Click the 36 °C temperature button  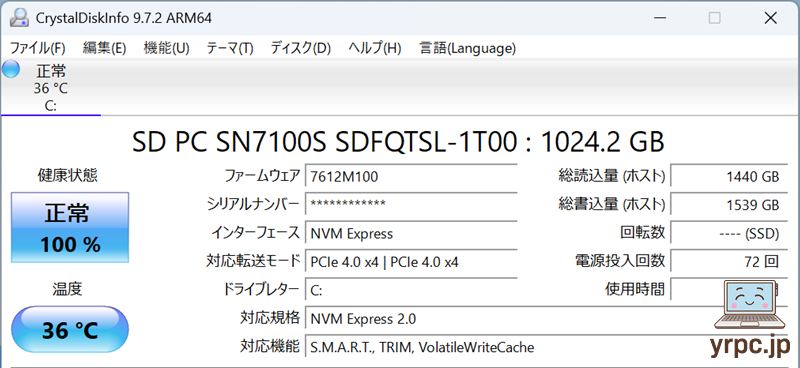(70, 330)
